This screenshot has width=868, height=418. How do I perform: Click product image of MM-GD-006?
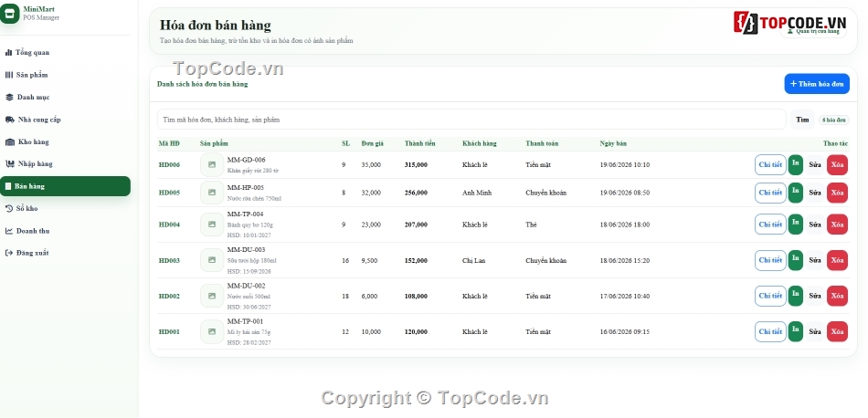point(211,165)
